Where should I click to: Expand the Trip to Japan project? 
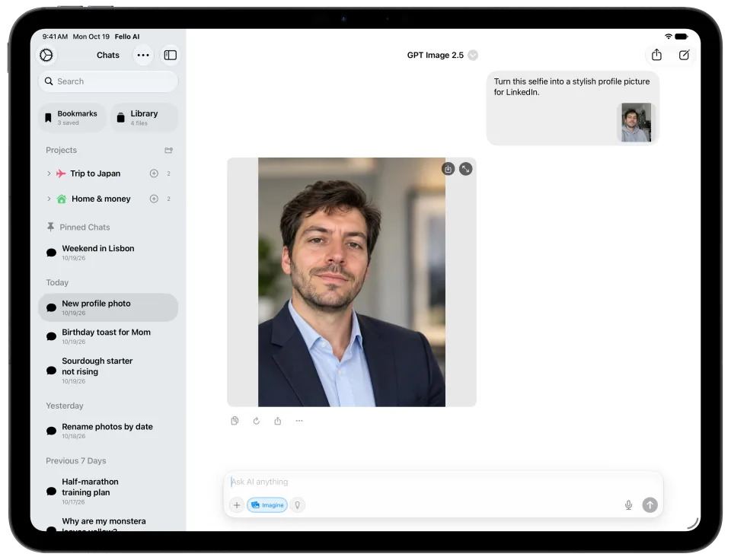click(49, 173)
